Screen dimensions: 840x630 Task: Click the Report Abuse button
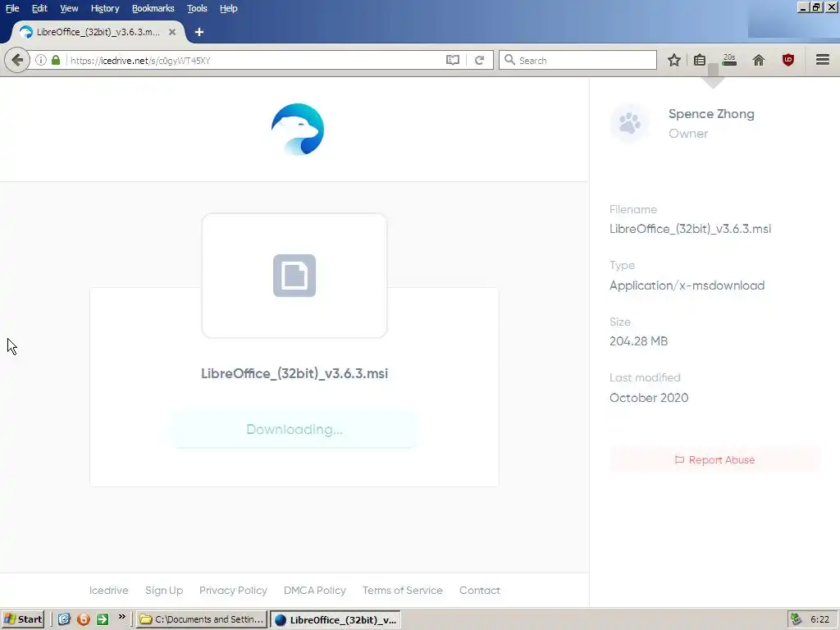(714, 459)
